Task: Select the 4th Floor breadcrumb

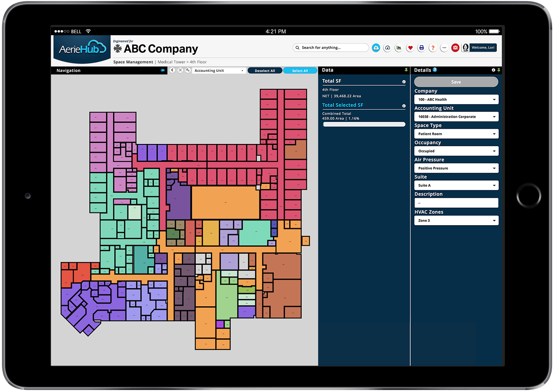Action: [x=198, y=62]
